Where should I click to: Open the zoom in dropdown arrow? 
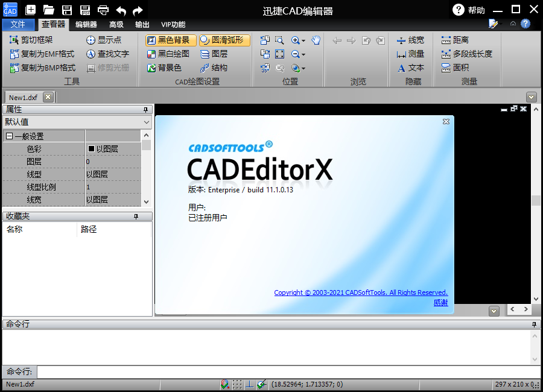click(303, 40)
